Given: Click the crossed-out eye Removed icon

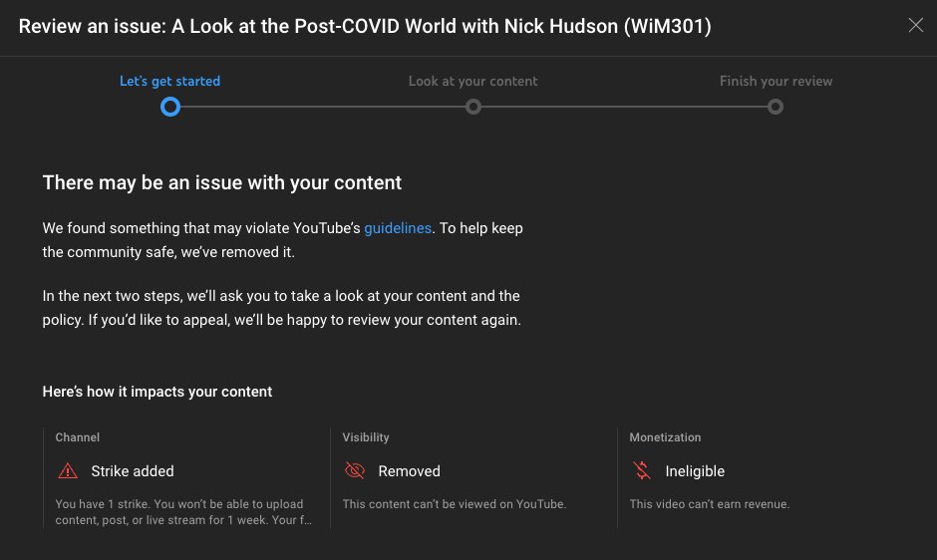Looking at the screenshot, I should (354, 470).
